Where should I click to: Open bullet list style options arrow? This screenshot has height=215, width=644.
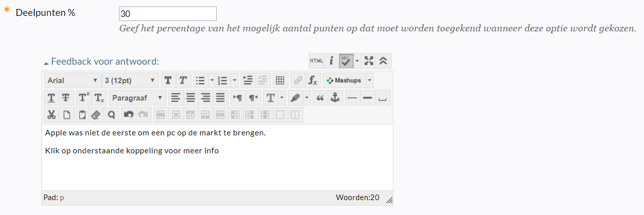(x=211, y=80)
